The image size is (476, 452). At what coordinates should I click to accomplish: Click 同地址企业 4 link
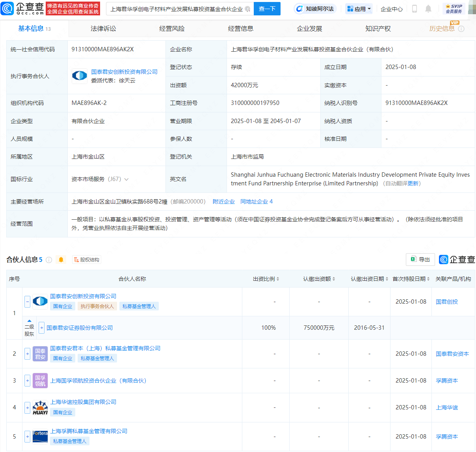click(257, 202)
